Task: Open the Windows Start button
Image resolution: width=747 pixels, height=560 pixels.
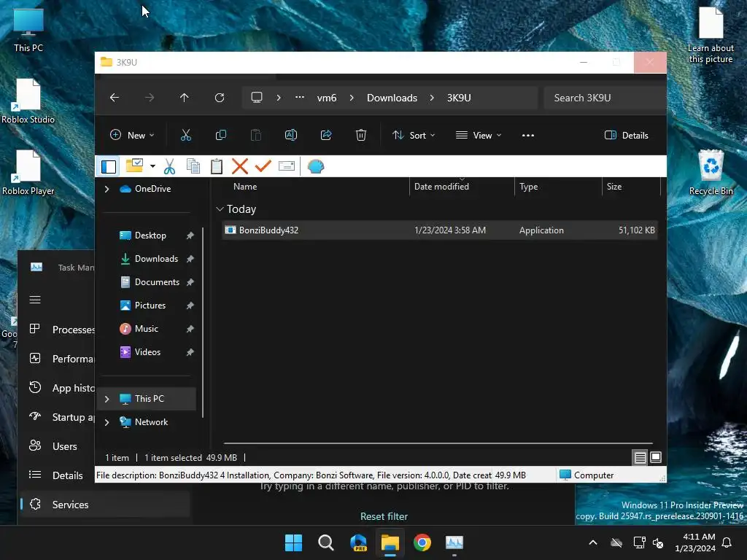Action: pos(293,542)
